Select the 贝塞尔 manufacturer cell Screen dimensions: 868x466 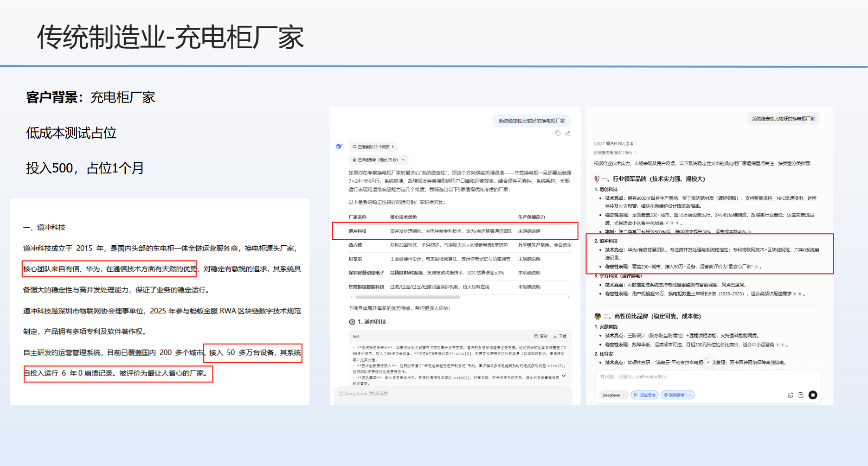pos(355,259)
